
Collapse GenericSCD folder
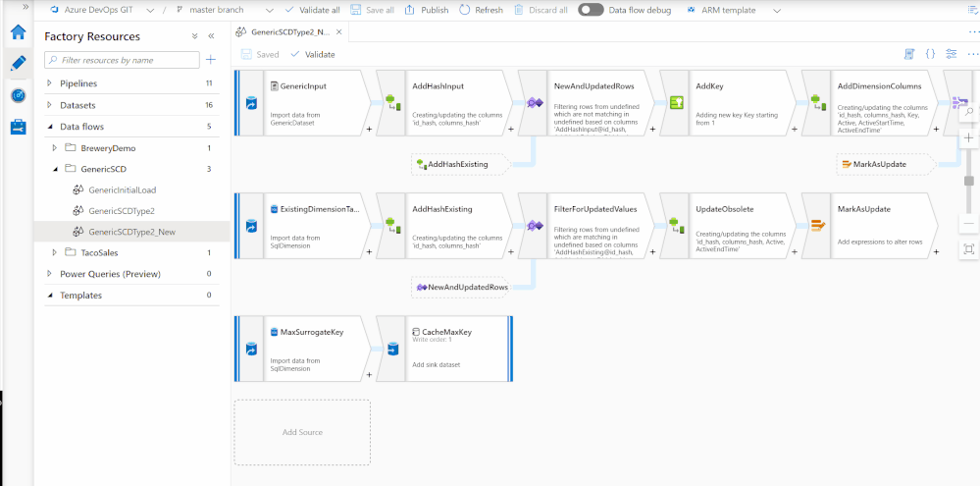click(55, 169)
